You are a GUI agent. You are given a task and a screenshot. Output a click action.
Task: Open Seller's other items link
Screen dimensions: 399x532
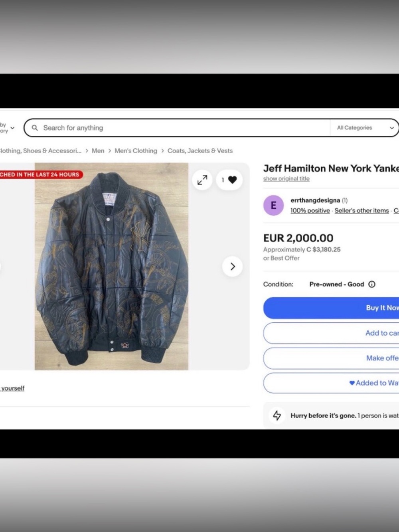pyautogui.click(x=361, y=211)
